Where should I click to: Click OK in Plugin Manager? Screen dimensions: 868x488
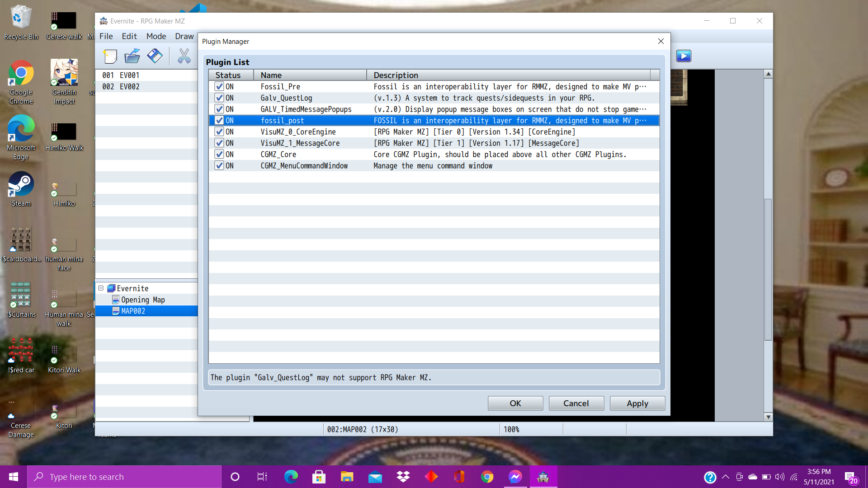(x=515, y=403)
